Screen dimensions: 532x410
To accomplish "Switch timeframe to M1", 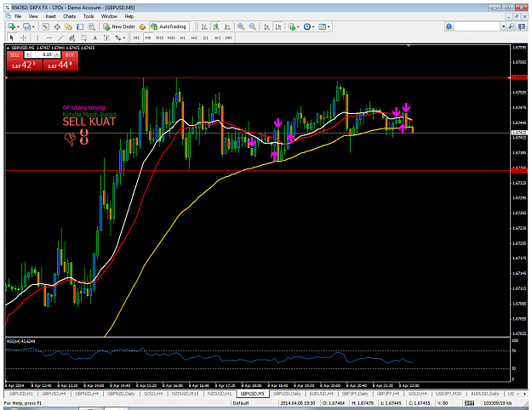I will pos(136,38).
